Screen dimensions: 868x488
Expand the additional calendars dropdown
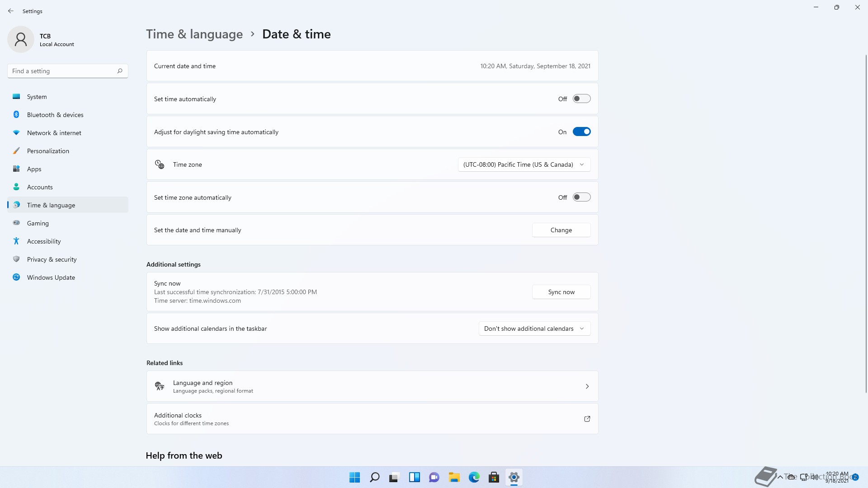(534, 328)
